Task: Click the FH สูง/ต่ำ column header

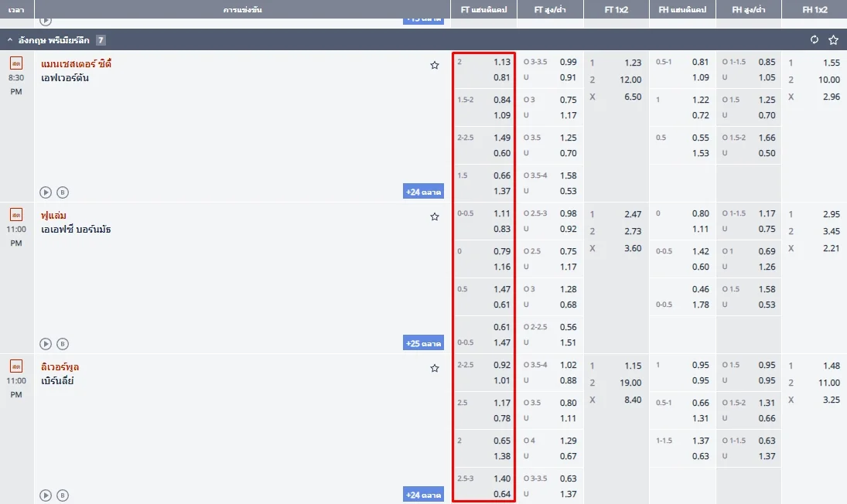Action: click(749, 9)
